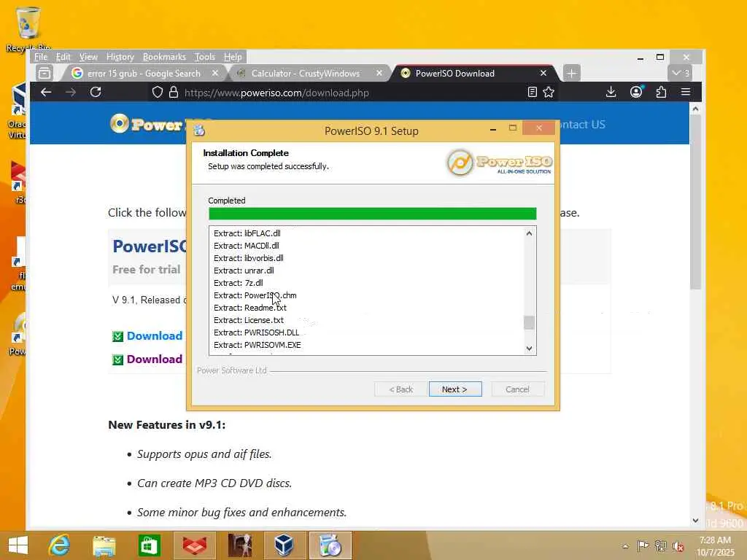Open a new Firefox tab
The width and height of the screenshot is (747, 560).
click(x=572, y=73)
